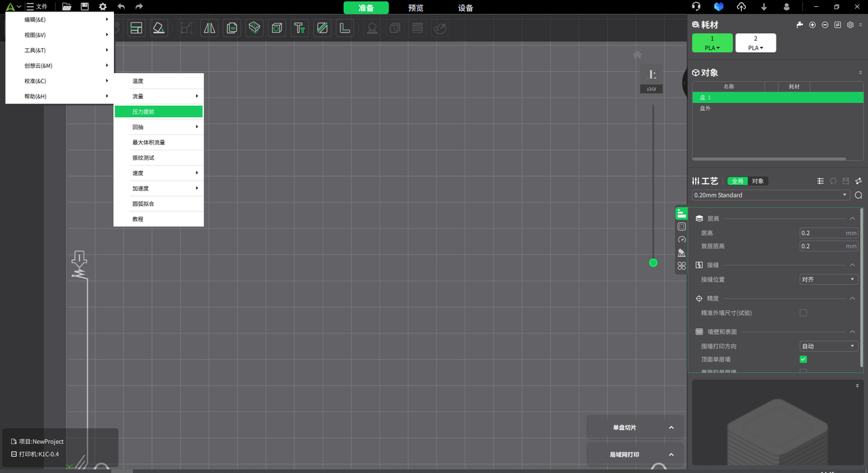Open filament settings gear icon
The width and height of the screenshot is (868, 473).
(x=850, y=24)
